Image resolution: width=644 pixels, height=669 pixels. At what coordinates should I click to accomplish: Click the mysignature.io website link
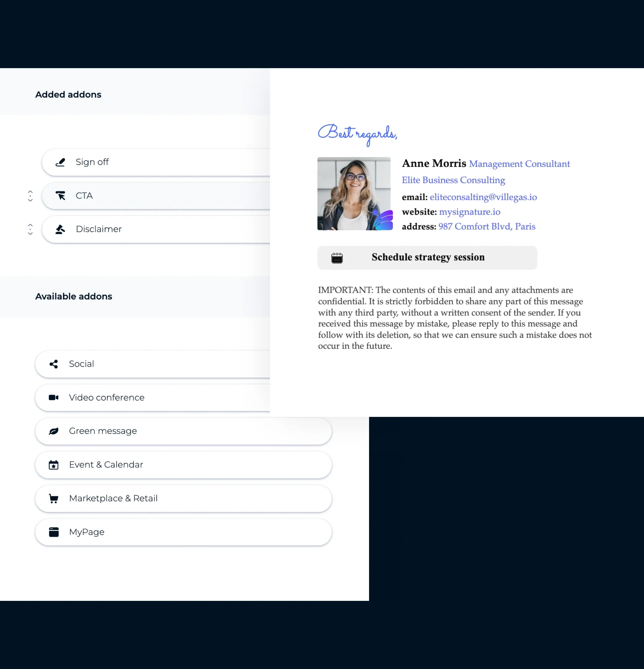click(x=470, y=212)
